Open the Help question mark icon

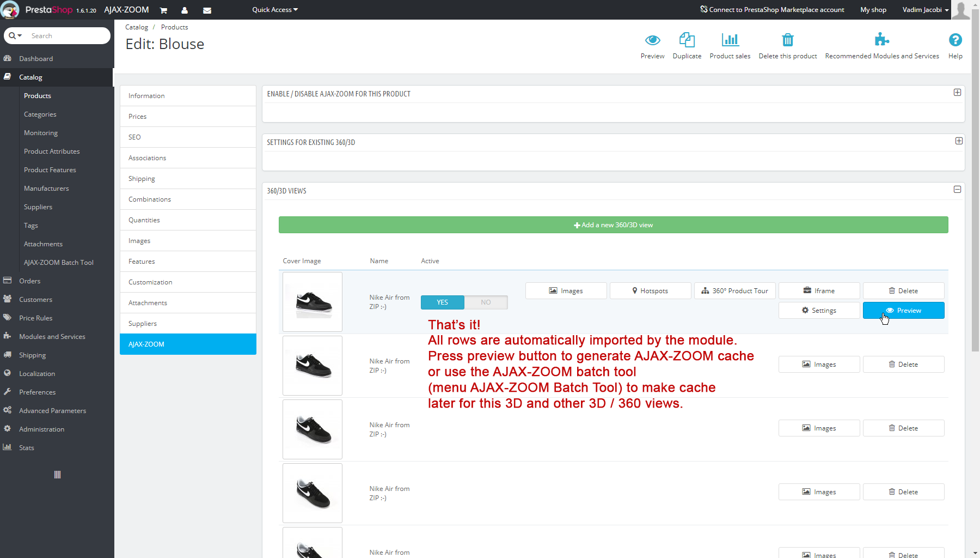tap(955, 40)
